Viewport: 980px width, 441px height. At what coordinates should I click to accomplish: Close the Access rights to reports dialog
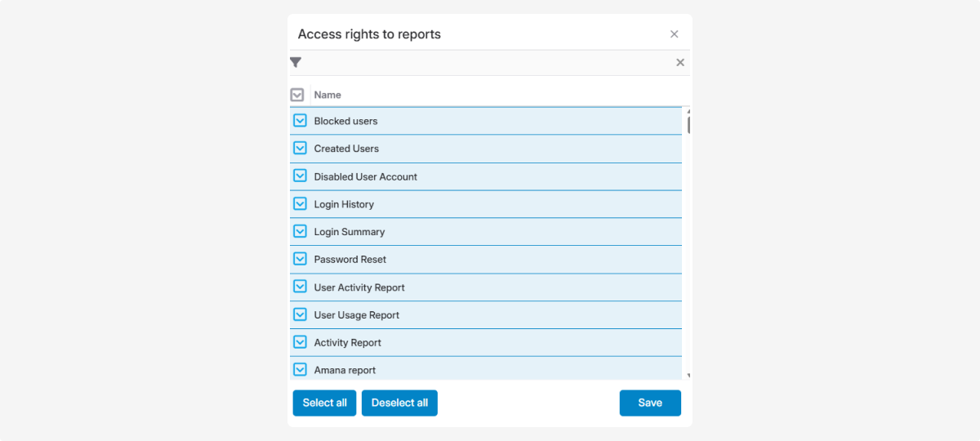674,34
